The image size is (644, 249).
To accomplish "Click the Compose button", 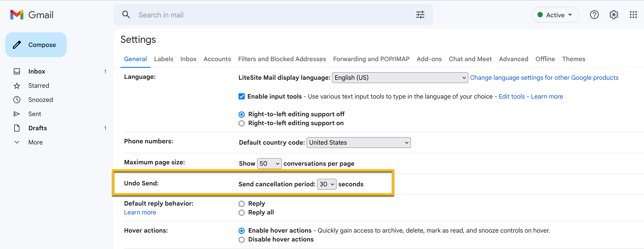I will click(x=36, y=45).
